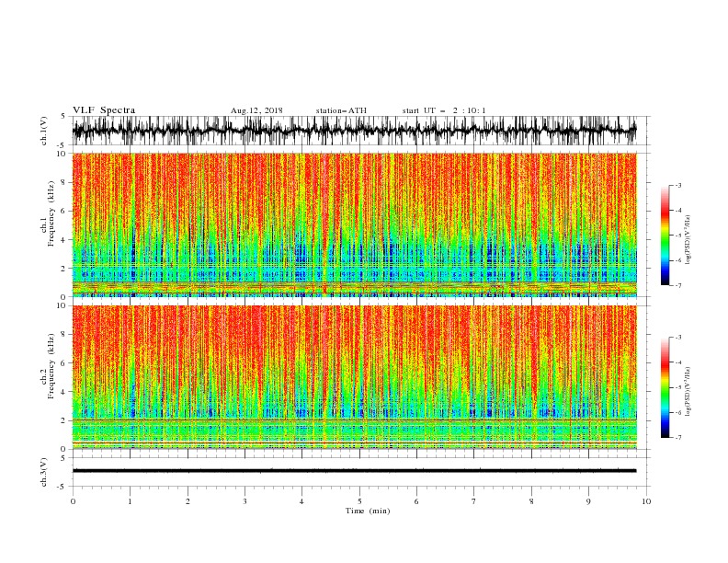Click the time axis tick label '8'
728x563 pixels.
(531, 501)
